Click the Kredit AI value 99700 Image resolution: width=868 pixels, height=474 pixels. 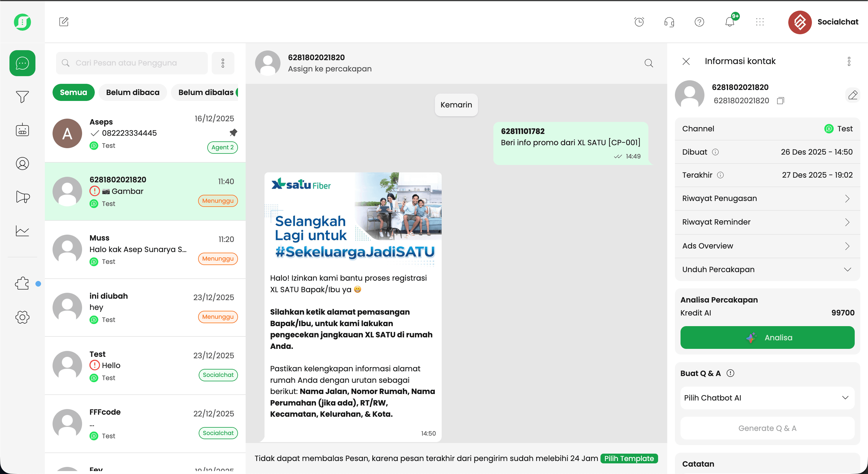[843, 313]
